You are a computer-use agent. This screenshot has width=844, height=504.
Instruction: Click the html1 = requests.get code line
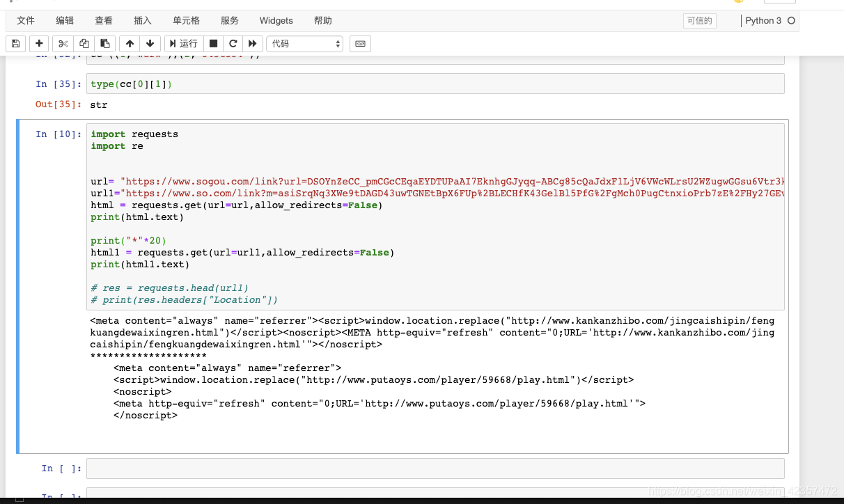(242, 253)
